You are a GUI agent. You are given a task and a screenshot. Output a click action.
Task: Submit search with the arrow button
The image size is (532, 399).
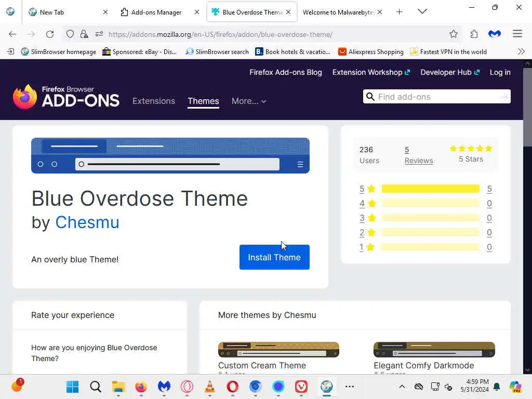(504, 97)
